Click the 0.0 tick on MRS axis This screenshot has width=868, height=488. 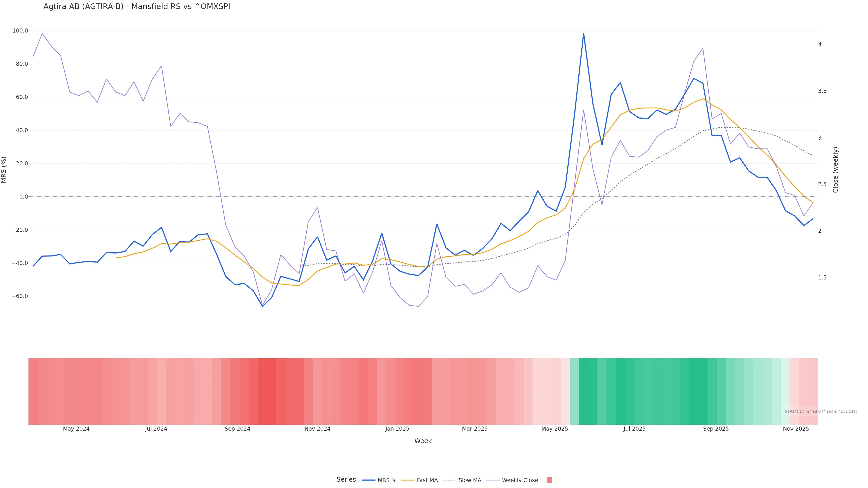point(24,197)
